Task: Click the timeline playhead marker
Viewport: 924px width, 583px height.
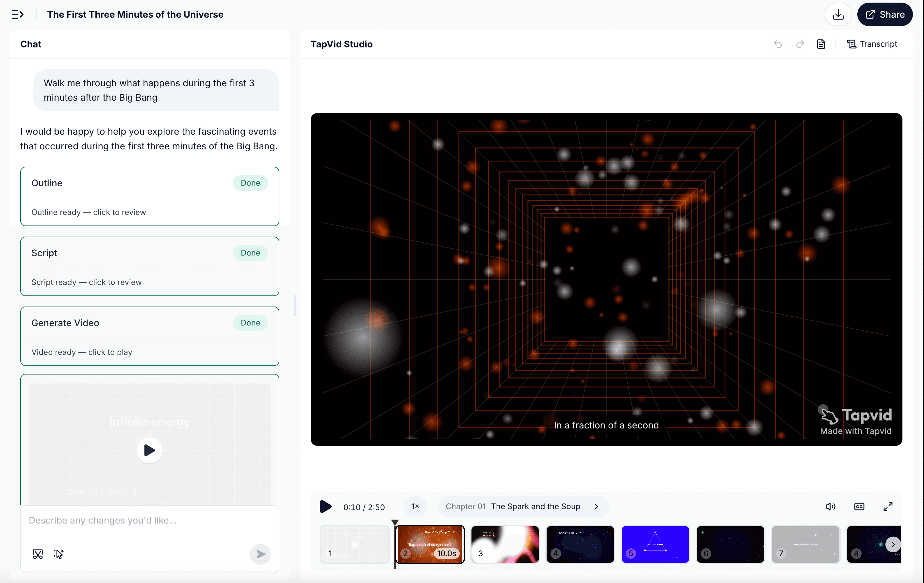Action: (x=395, y=522)
